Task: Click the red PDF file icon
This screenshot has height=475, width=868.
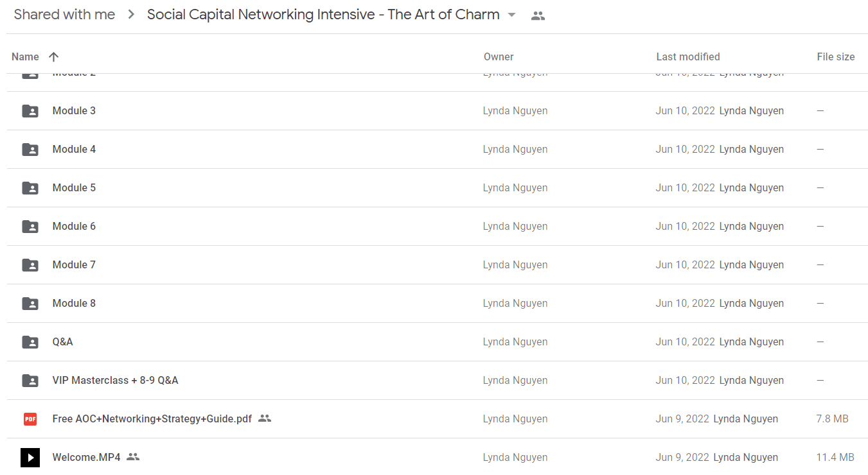Action: point(30,419)
